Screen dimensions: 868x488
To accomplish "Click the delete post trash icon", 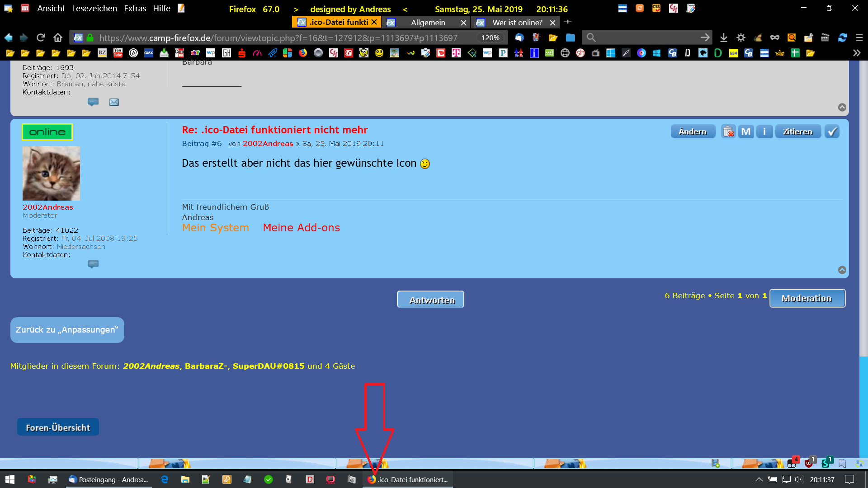I will pyautogui.click(x=728, y=131).
